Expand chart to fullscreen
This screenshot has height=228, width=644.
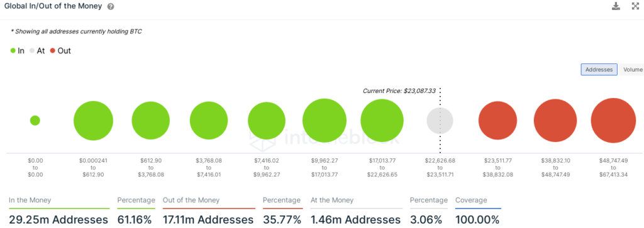click(x=635, y=6)
